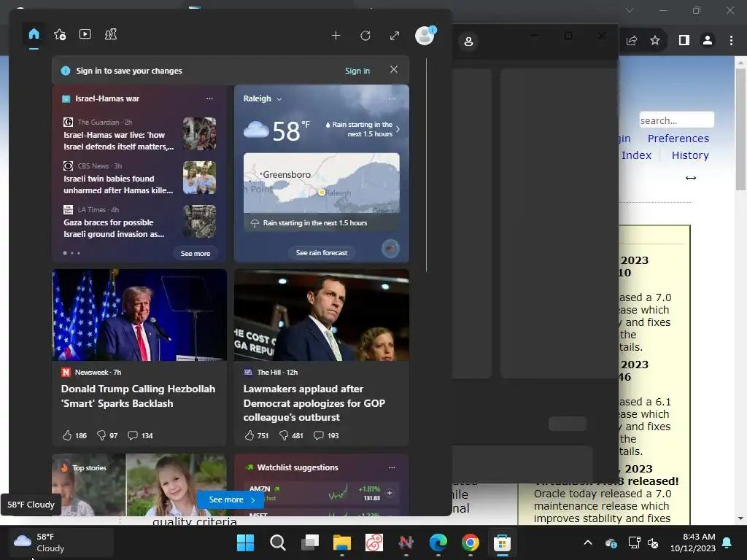Open Microsoft Store from taskbar
The height and width of the screenshot is (560, 747).
pyautogui.click(x=502, y=542)
